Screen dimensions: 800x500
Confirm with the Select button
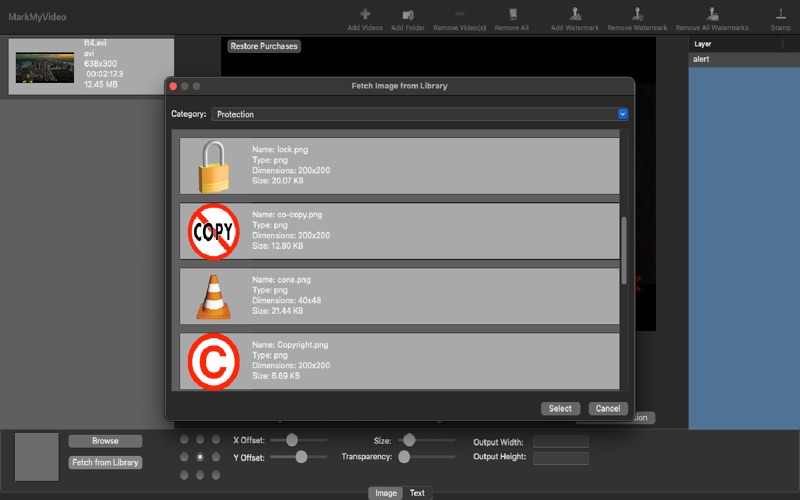pos(560,409)
